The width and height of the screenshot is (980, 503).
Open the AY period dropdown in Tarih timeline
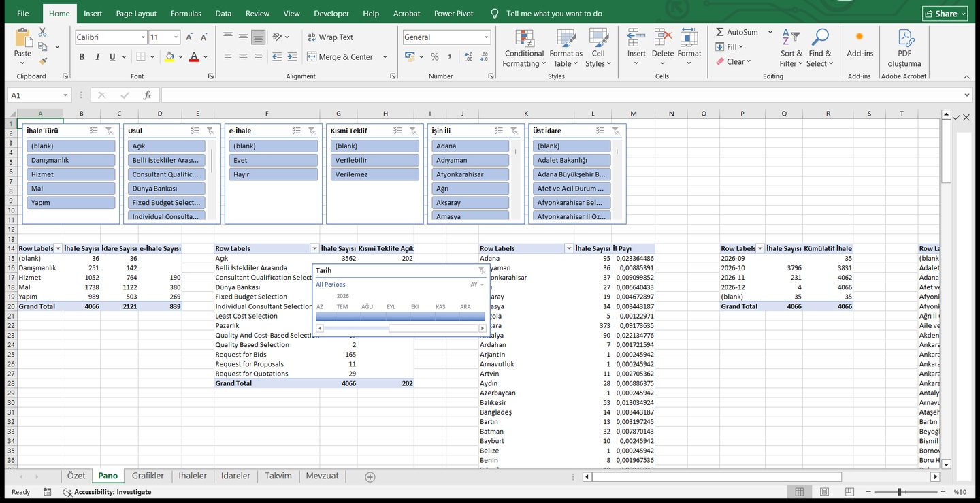click(x=477, y=285)
